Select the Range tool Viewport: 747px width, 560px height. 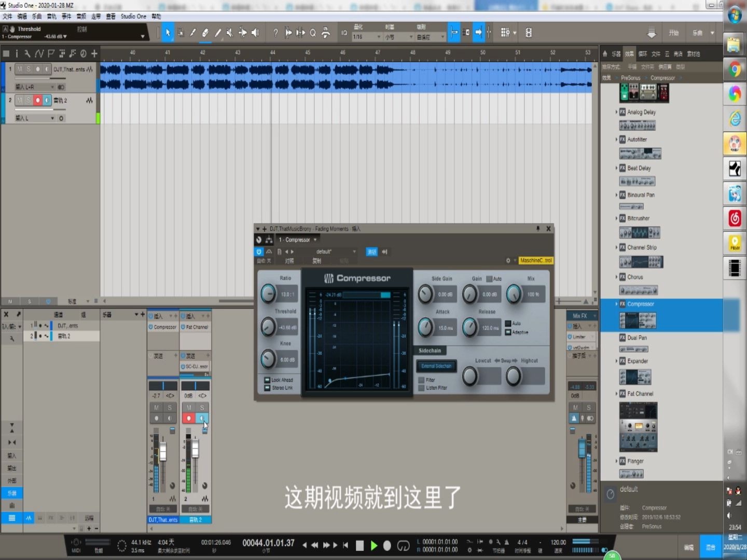coord(180,33)
